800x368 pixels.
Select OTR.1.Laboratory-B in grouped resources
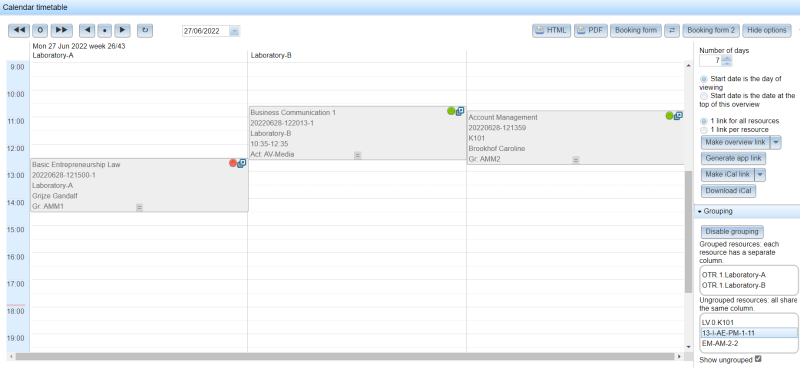click(x=749, y=285)
